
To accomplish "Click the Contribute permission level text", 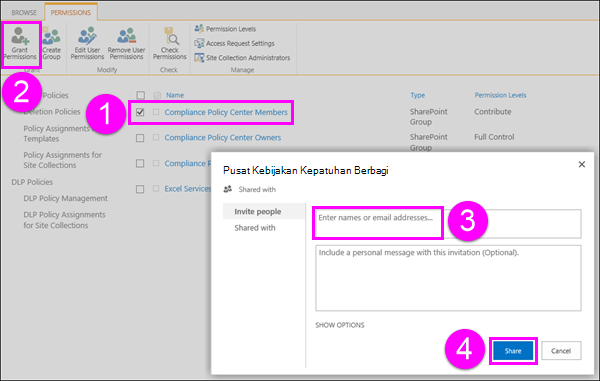I will click(x=492, y=112).
